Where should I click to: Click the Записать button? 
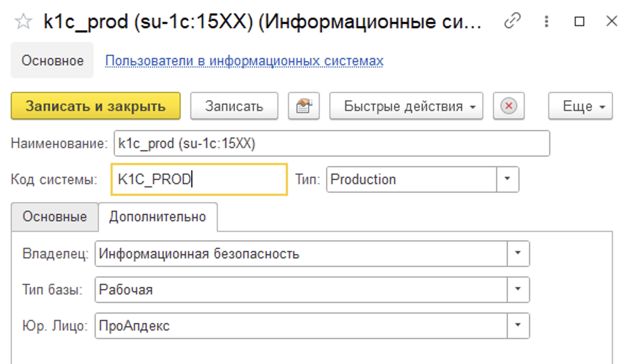point(234,106)
